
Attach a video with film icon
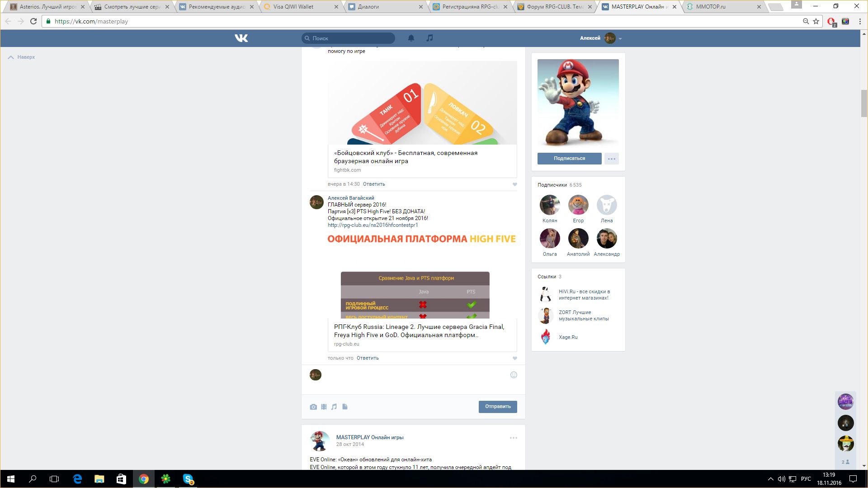[x=324, y=407]
